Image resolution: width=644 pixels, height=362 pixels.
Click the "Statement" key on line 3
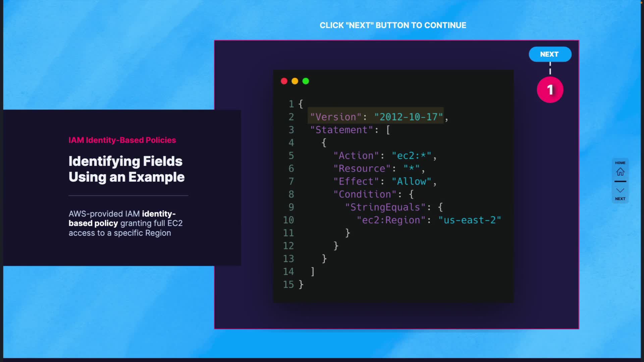pyautogui.click(x=341, y=130)
